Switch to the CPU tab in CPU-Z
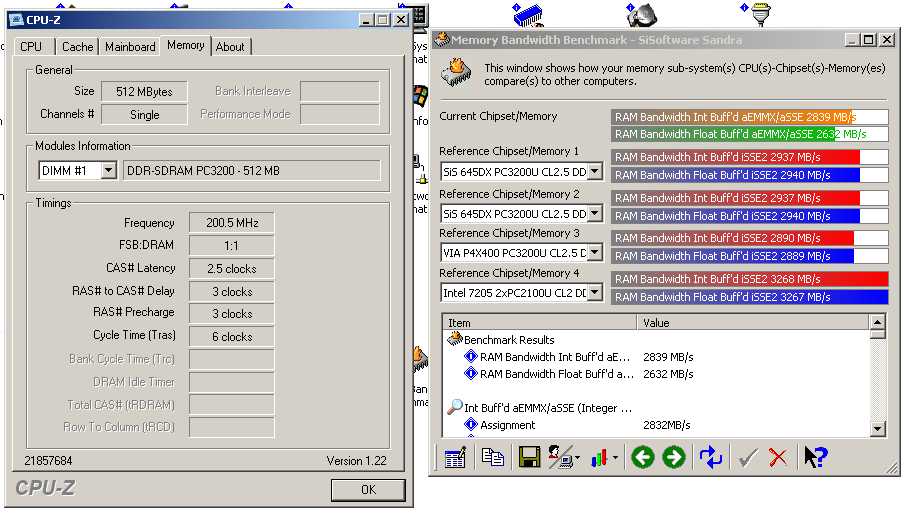Screen dimensions: 909x513 [x=31, y=47]
